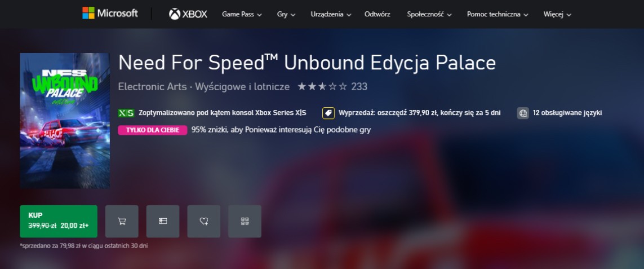The image size is (644, 269).
Task: Click the redeem code card icon
Action: pos(163,221)
